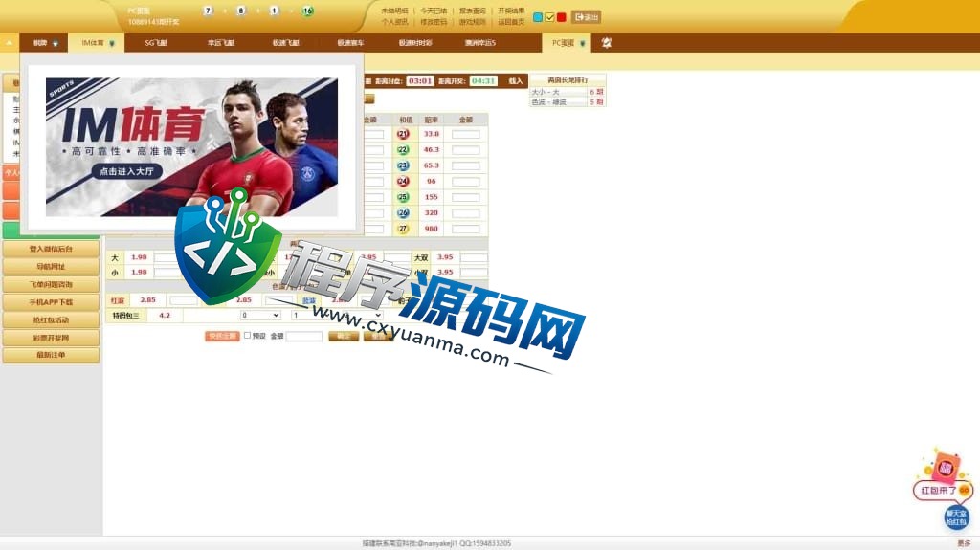
Task: Toggle the 预设 preset checkbox
Action: (x=248, y=336)
